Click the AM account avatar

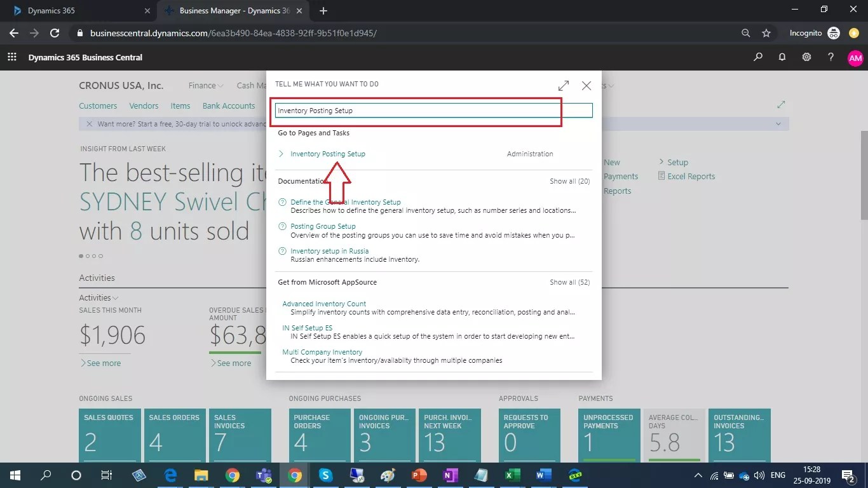[x=855, y=57]
